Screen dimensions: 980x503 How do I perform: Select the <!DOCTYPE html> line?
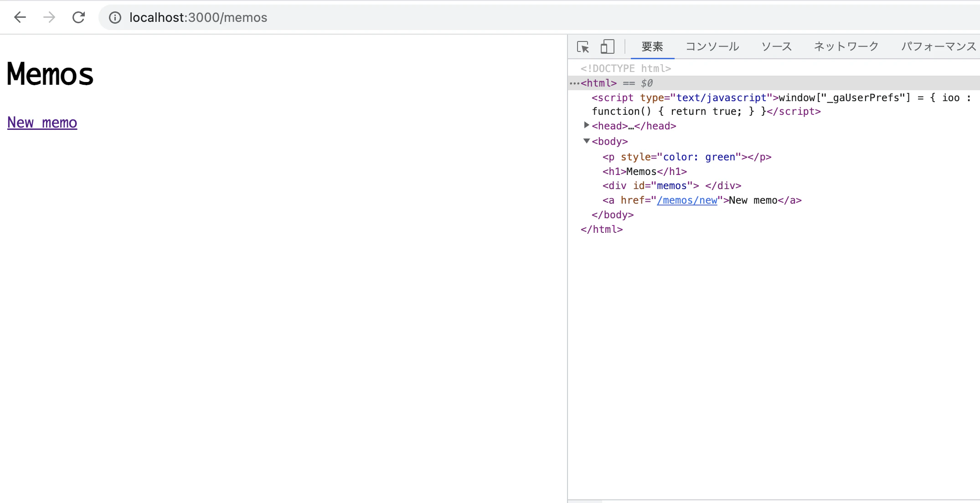point(626,68)
